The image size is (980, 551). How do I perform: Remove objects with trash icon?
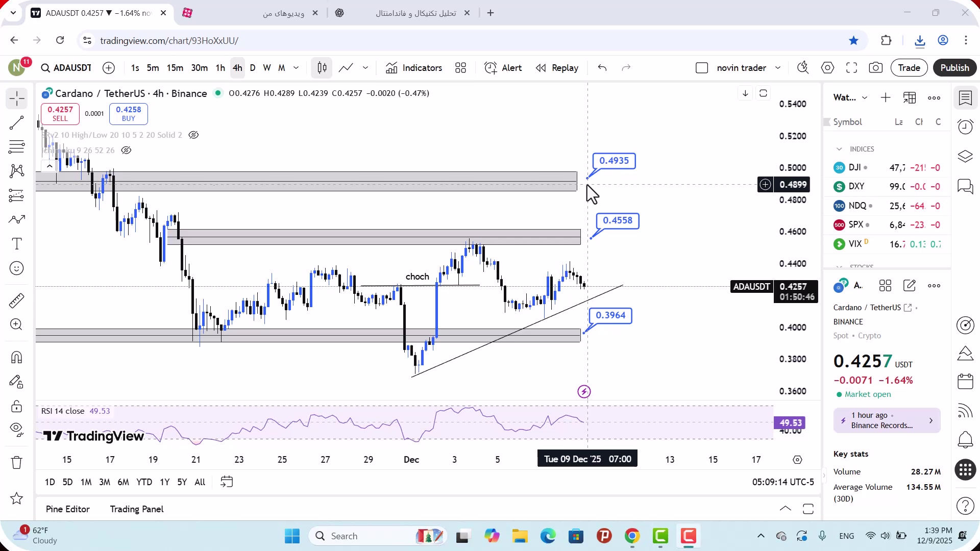(17, 463)
